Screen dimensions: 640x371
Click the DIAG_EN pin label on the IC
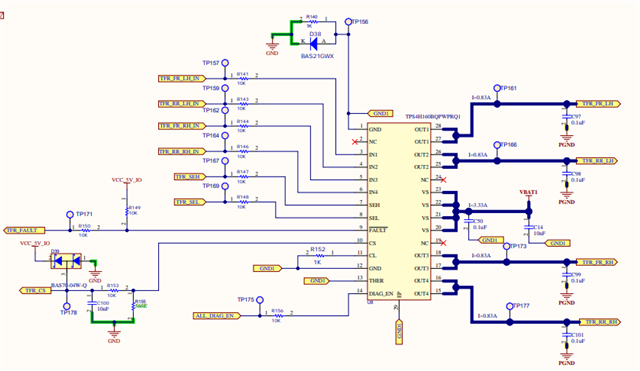(381, 294)
